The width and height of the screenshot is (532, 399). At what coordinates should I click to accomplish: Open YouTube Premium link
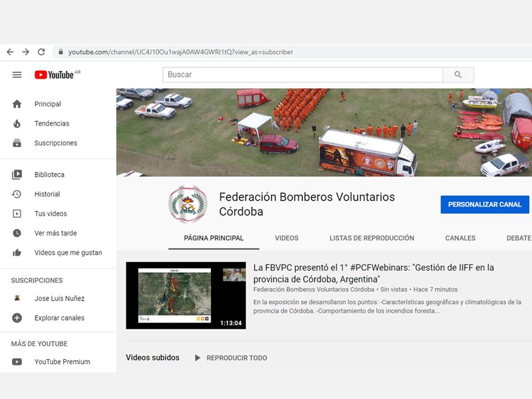pyautogui.click(x=62, y=362)
